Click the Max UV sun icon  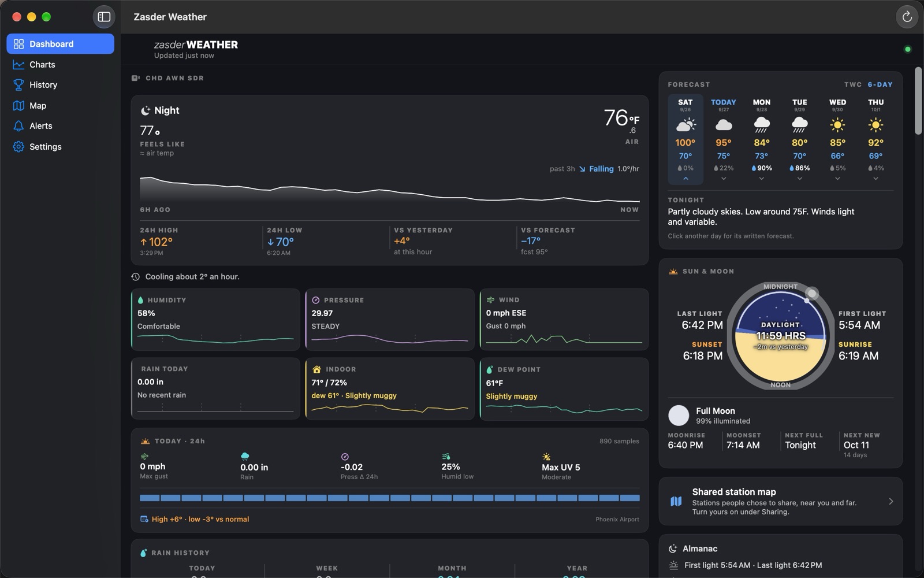[546, 457]
